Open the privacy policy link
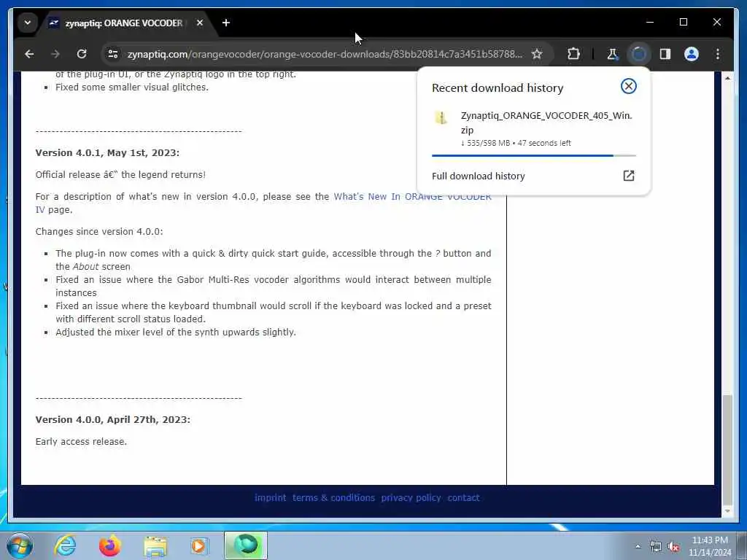This screenshot has width=747, height=560. [x=411, y=497]
